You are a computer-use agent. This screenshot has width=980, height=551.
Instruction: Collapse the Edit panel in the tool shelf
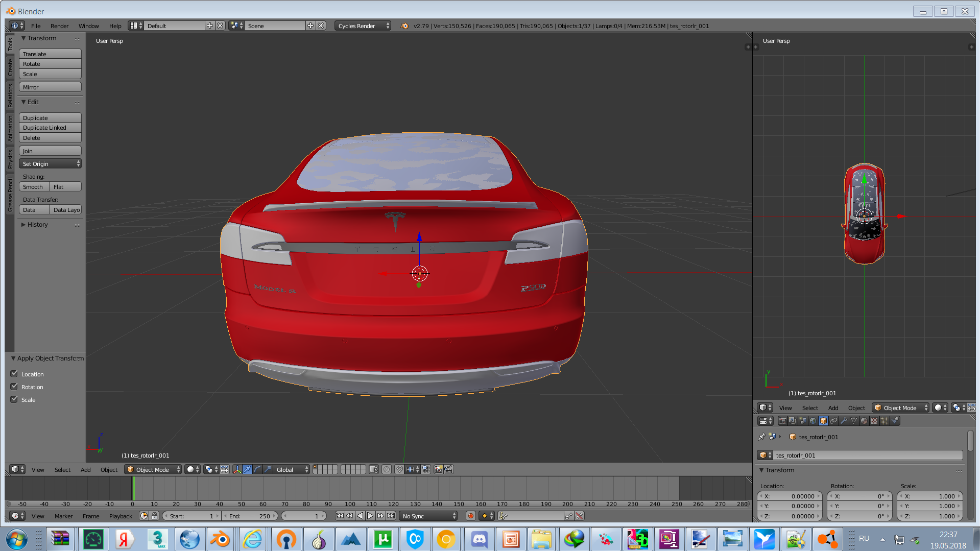coord(23,102)
